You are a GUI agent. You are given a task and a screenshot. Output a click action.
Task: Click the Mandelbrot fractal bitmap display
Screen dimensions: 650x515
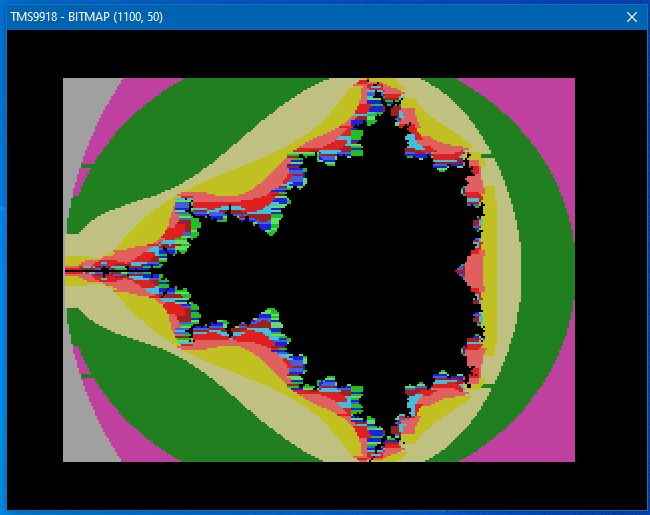tap(319, 270)
